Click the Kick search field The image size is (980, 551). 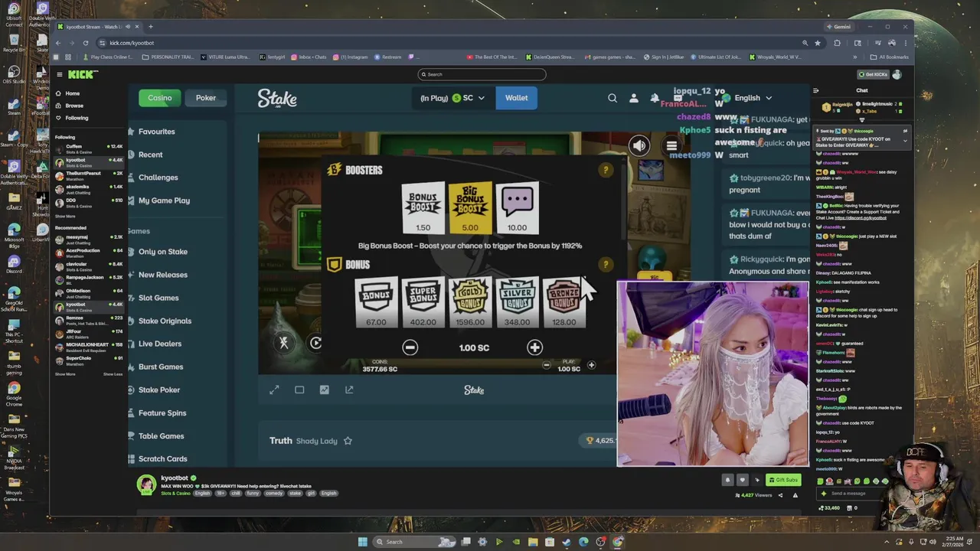pyautogui.click(x=482, y=74)
